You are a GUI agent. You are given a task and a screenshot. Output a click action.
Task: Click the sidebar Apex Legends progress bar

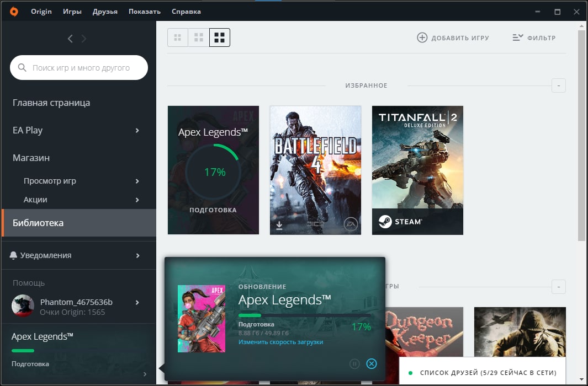(23, 351)
